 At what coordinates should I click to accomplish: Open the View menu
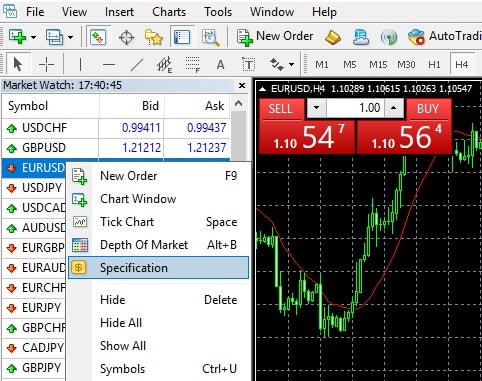(74, 12)
